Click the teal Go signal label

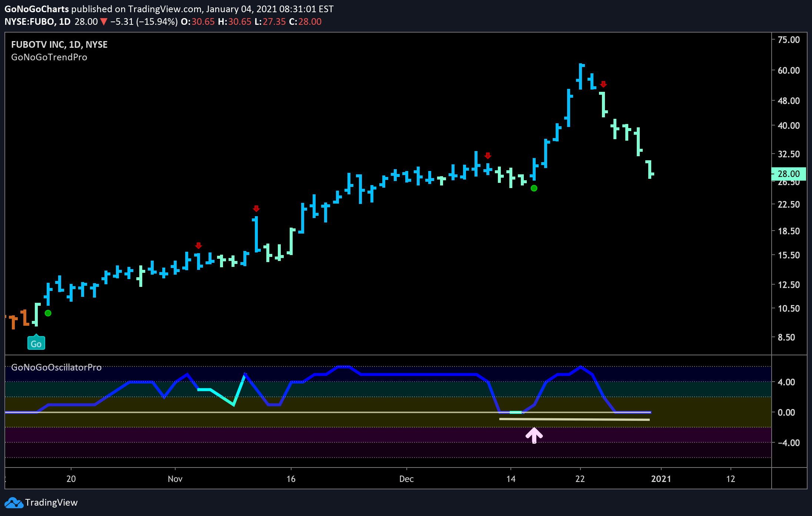coord(36,343)
